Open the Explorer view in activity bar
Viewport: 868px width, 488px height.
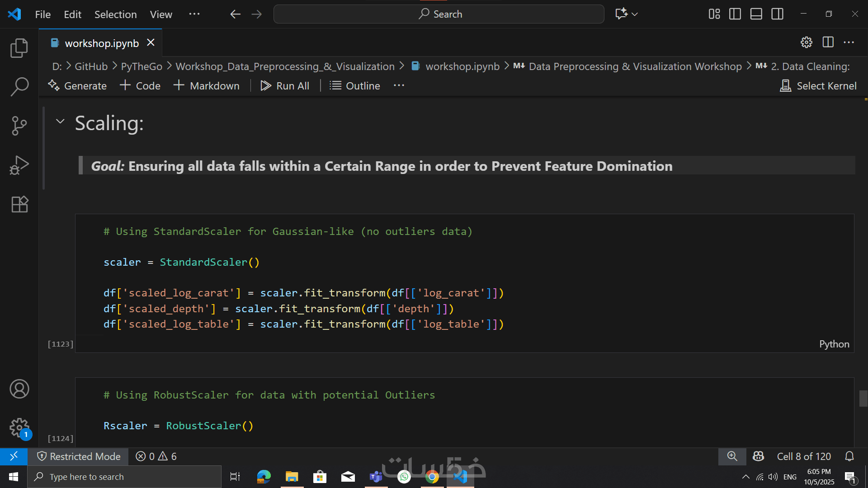pyautogui.click(x=19, y=48)
